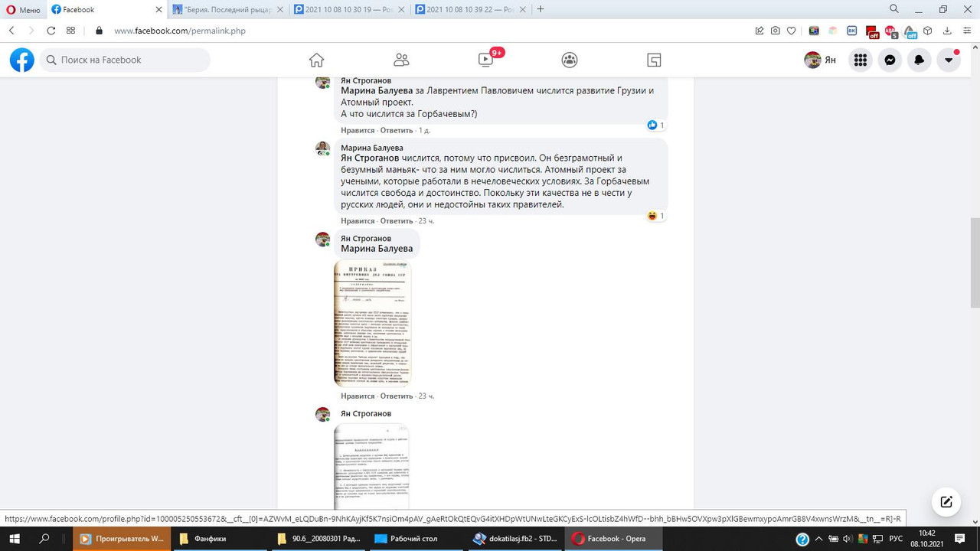The width and height of the screenshot is (980, 551).
Task: Click Ответить under the ПРИКАЗ image comment
Action: click(x=397, y=396)
